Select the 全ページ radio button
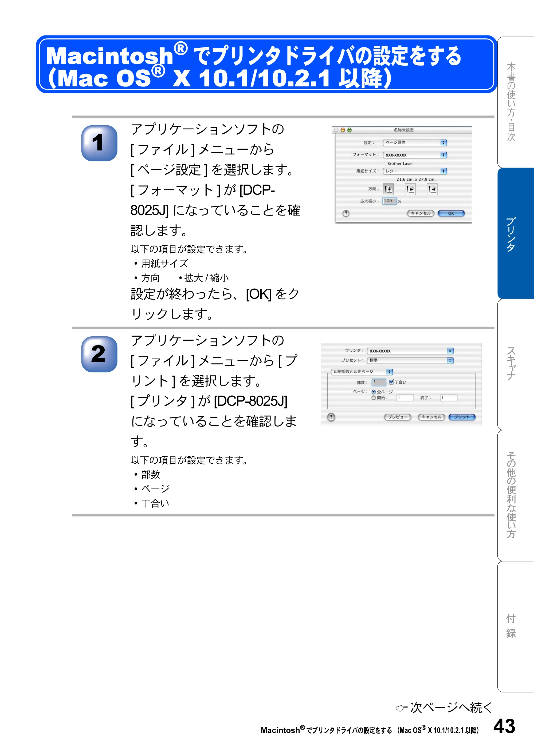Viewport: 534px width, 756px height. 374,392
